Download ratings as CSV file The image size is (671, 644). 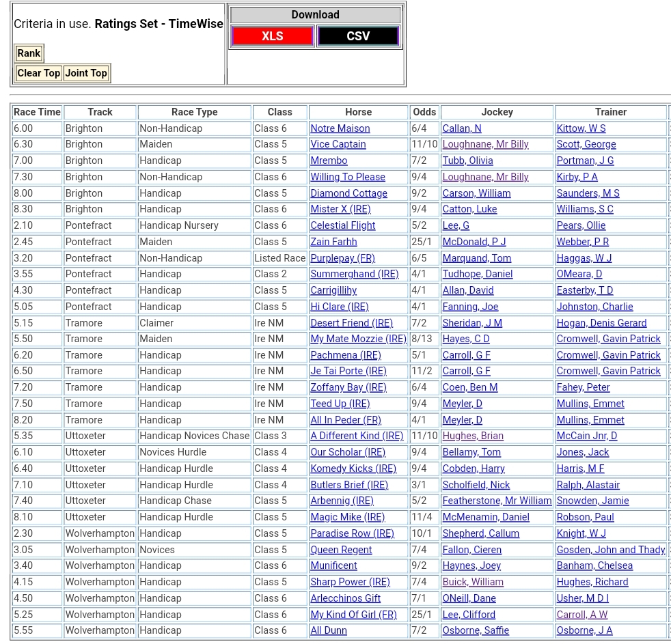(x=358, y=36)
